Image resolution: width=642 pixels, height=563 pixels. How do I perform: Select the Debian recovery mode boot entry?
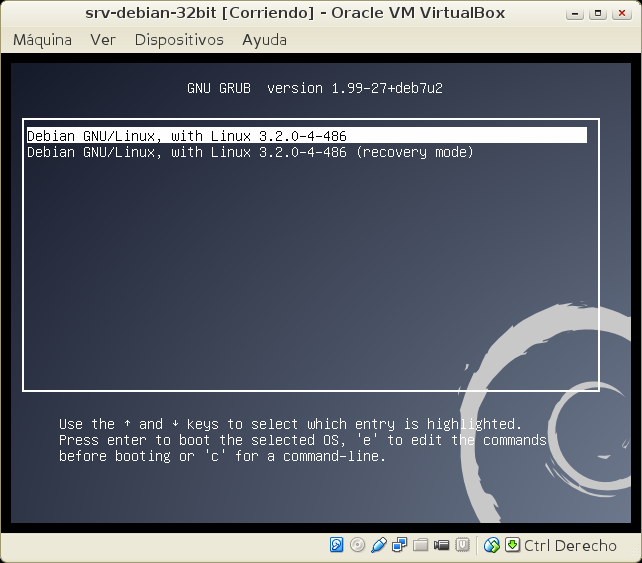pos(250,152)
